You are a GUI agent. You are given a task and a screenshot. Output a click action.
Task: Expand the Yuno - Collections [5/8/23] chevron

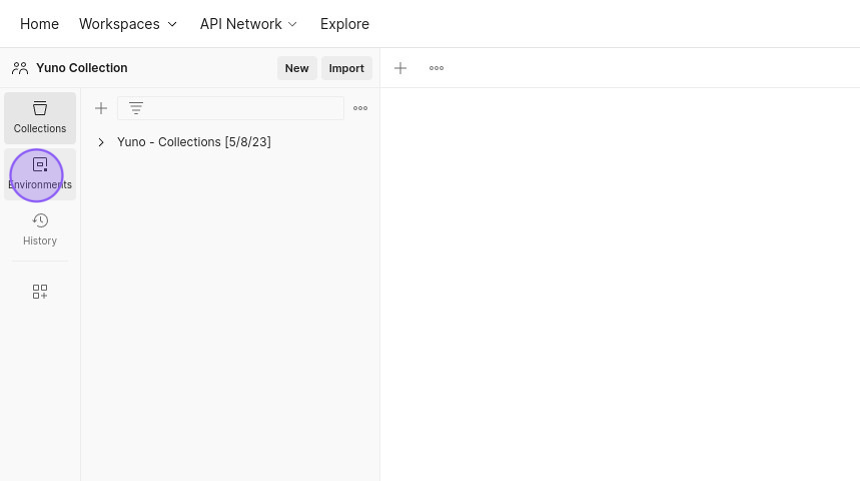tap(101, 142)
